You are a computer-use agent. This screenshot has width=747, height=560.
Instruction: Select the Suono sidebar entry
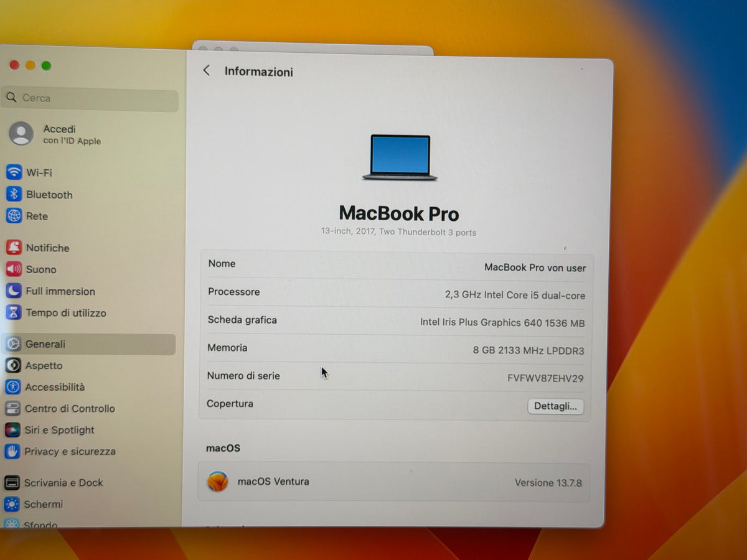coord(40,269)
